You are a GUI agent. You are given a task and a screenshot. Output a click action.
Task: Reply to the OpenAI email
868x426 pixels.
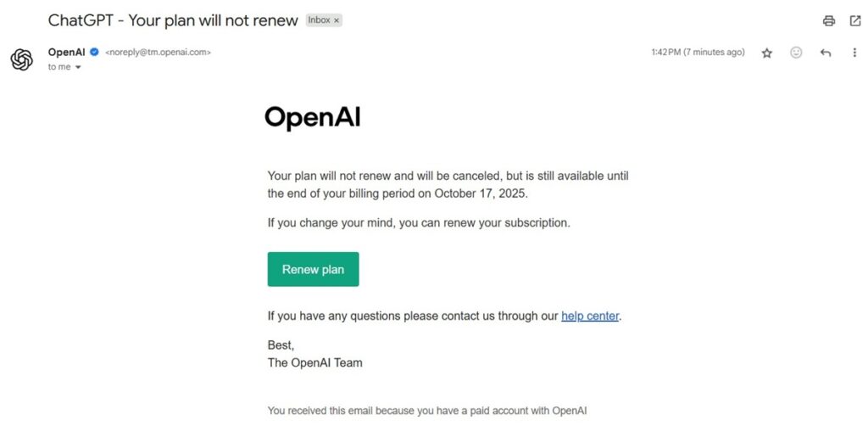coord(826,53)
